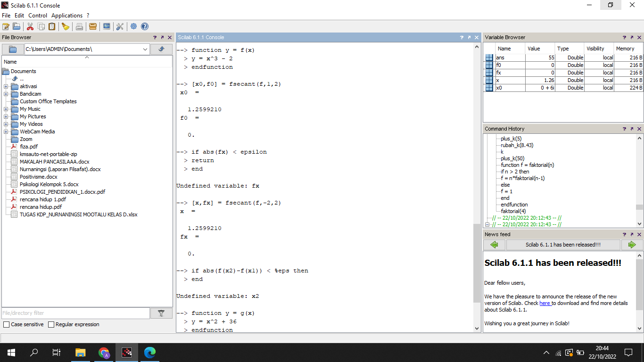
Task: Select faktorial(4) in Command History
Action: click(513, 211)
